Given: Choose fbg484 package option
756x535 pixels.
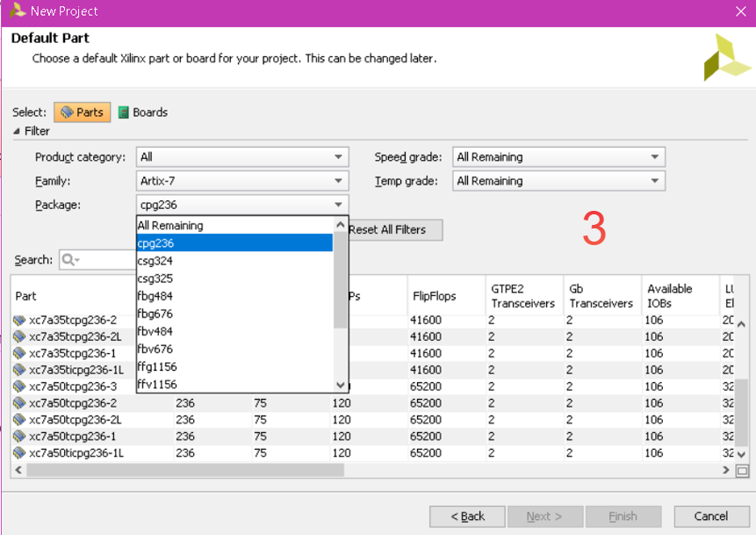Looking at the screenshot, I should [234, 296].
